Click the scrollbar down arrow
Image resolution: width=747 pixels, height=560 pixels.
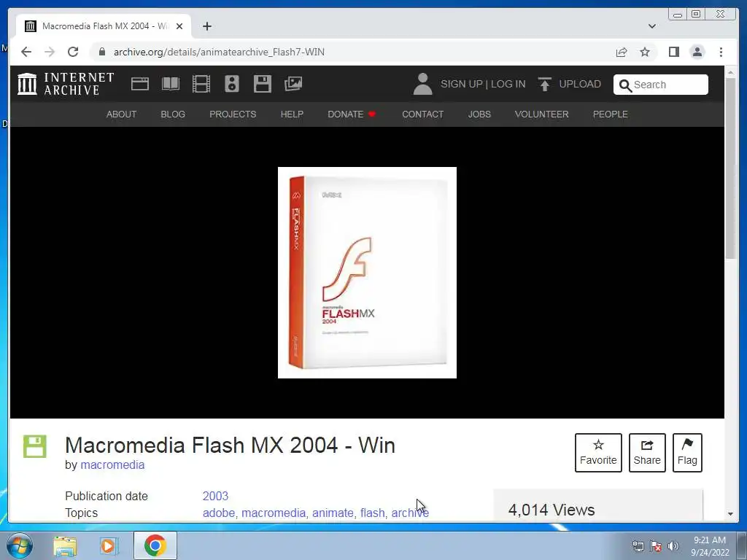(730, 514)
